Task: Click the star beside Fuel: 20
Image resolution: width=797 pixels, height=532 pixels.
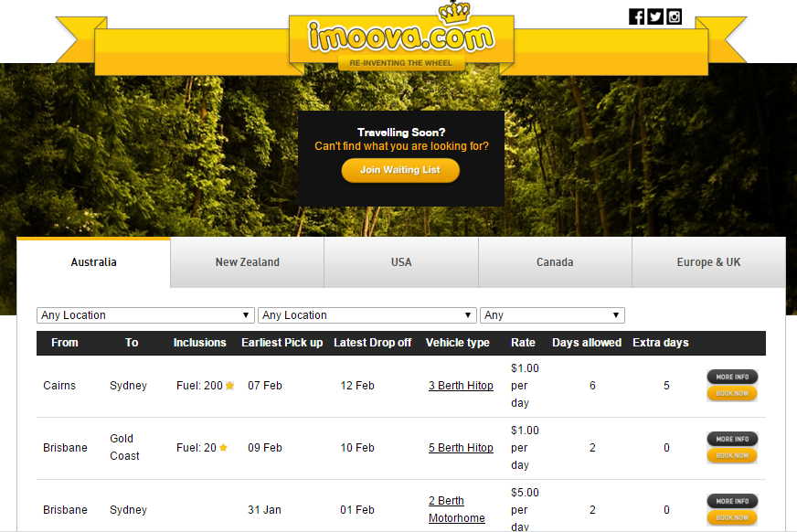Action: click(223, 448)
